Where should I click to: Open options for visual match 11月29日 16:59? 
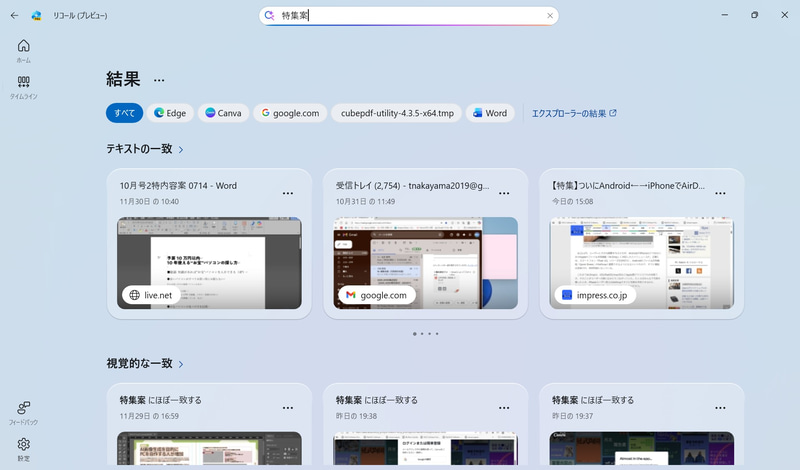(288, 408)
